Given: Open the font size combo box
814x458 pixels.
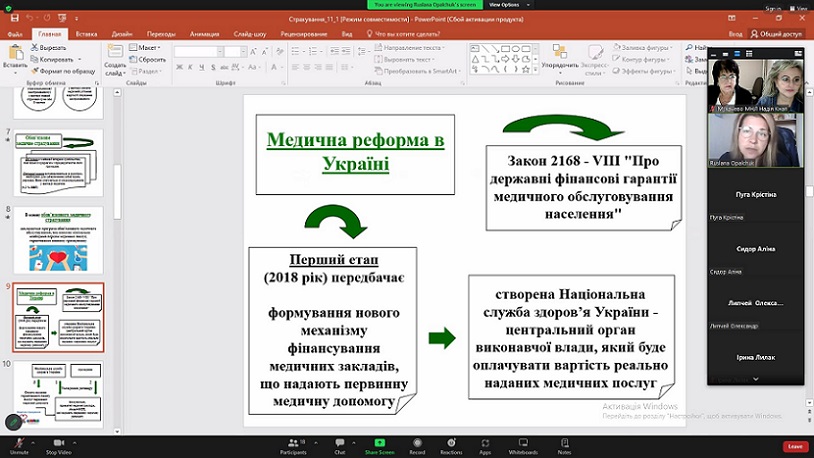Looking at the screenshot, I should coord(236,51).
